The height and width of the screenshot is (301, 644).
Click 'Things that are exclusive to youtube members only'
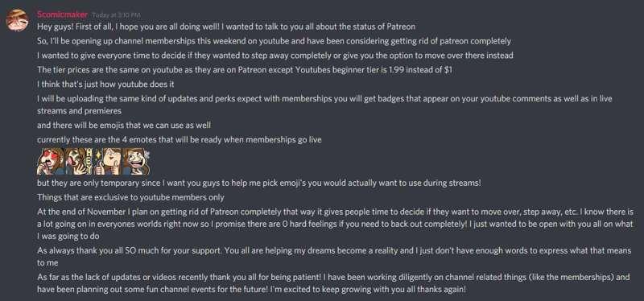130,197
